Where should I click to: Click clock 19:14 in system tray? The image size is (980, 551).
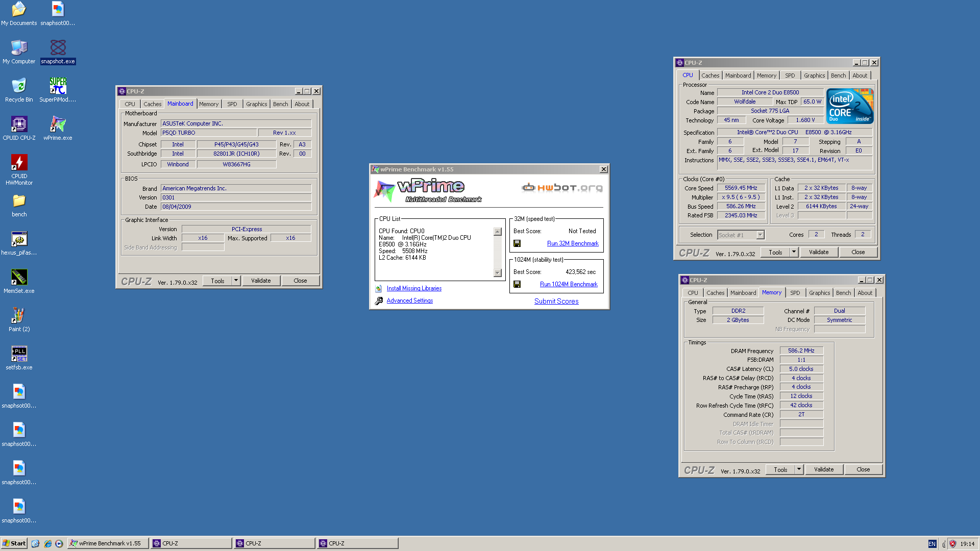point(967,544)
